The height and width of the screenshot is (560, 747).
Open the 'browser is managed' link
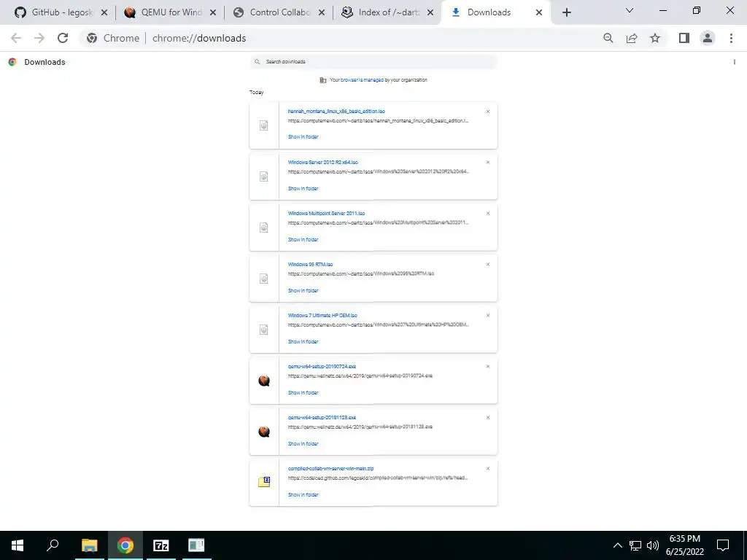[362, 80]
